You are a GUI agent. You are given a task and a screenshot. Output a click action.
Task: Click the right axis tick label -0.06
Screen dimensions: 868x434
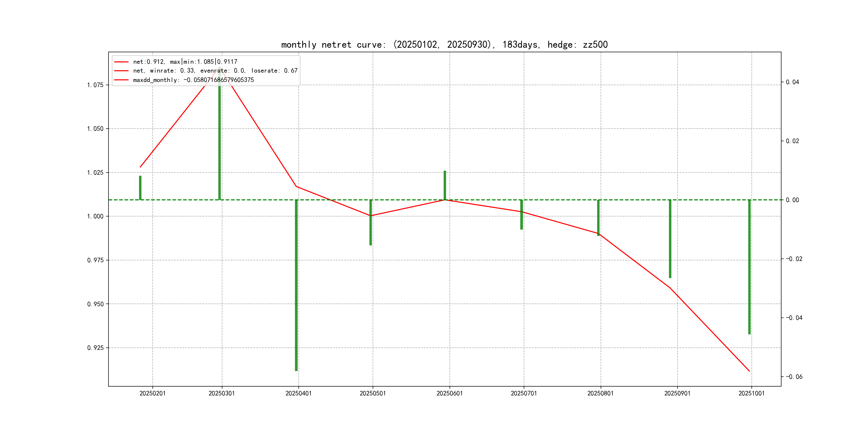(x=794, y=377)
